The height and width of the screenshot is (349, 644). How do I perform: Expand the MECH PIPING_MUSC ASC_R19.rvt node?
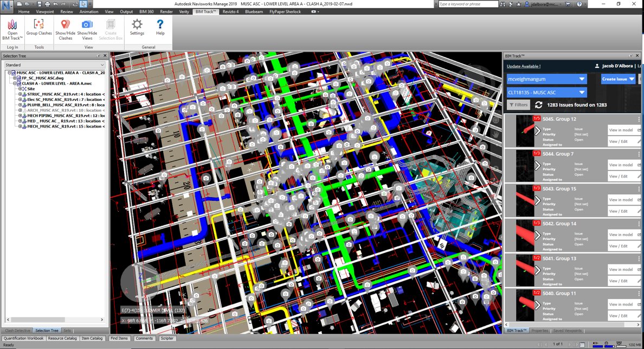[20, 116]
